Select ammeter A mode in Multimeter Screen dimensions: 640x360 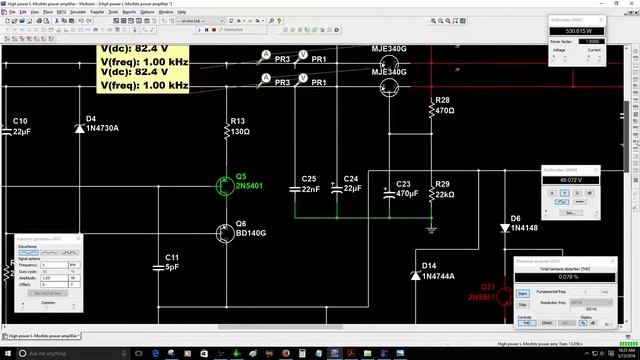[x=552, y=193]
